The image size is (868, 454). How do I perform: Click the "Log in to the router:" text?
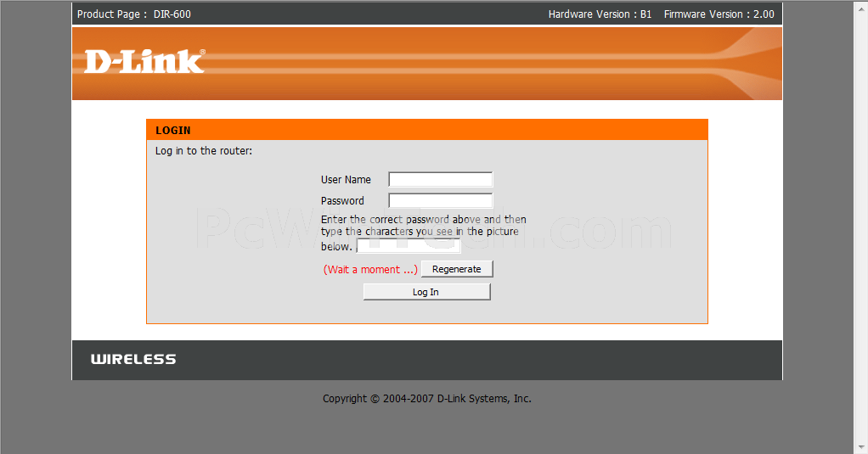[x=204, y=151]
